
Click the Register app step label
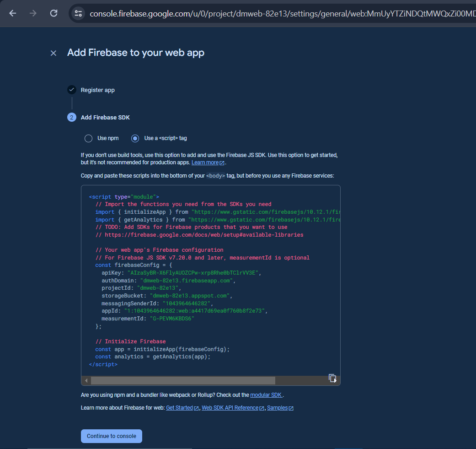pos(98,90)
